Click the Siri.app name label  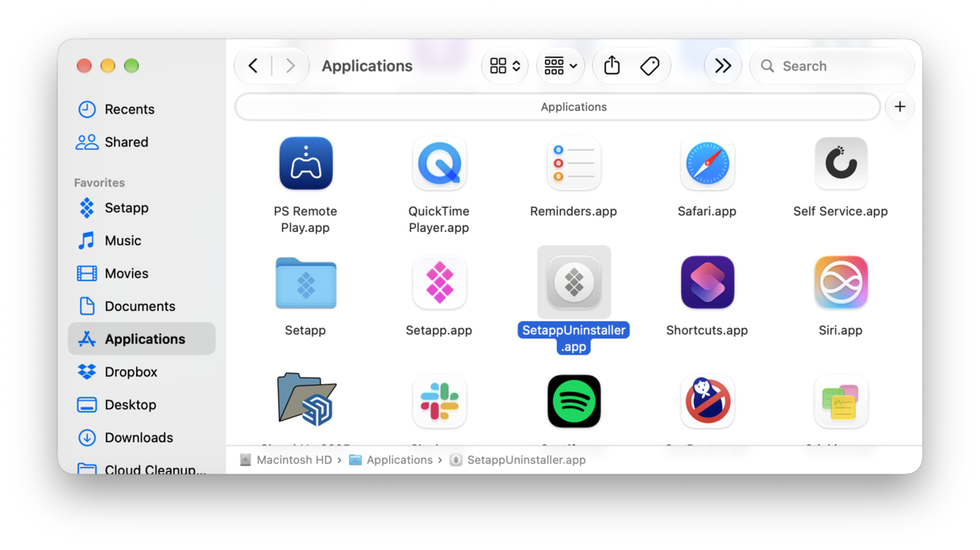(x=841, y=330)
